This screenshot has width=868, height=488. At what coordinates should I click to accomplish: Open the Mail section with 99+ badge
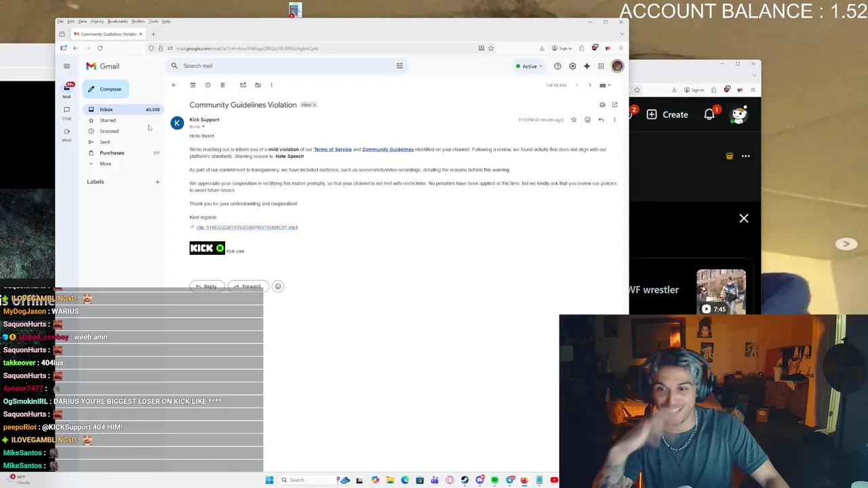66,89
